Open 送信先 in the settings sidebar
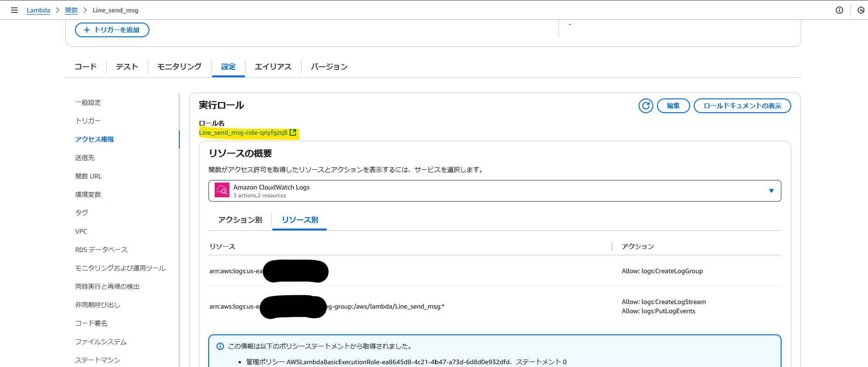 85,158
